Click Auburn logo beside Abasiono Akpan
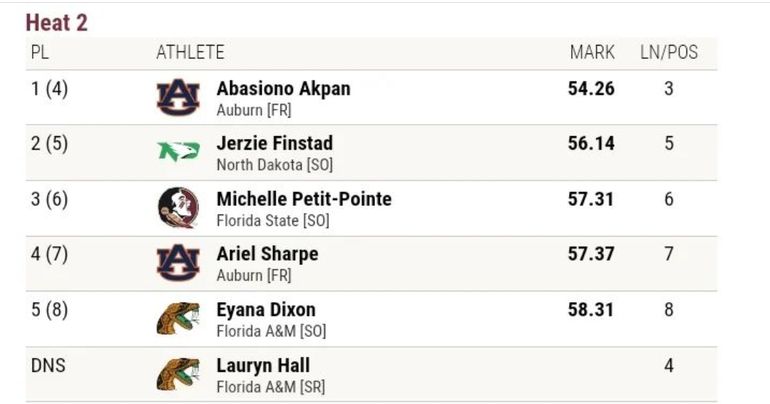Screen dimensions: 770x404 pyautogui.click(x=178, y=97)
